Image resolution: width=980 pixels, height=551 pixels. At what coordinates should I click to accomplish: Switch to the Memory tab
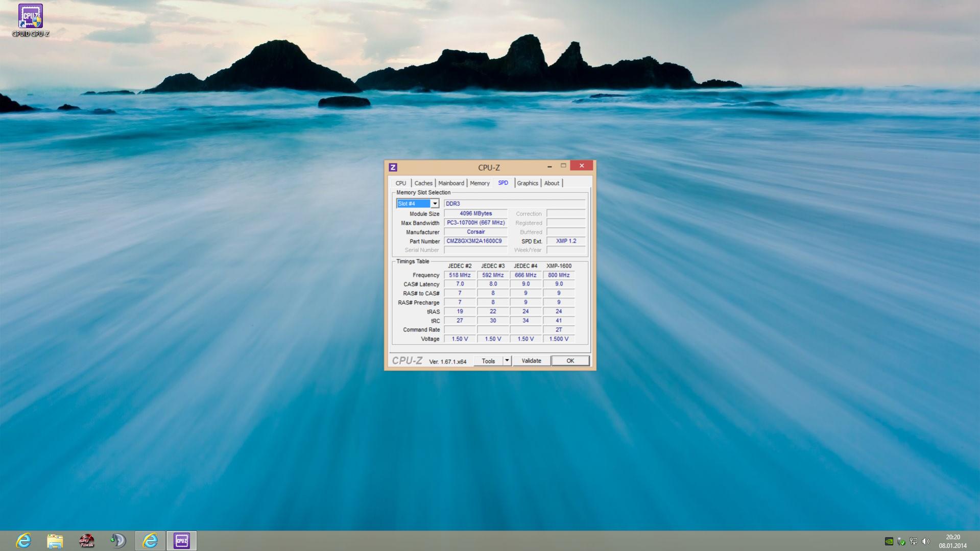(x=480, y=183)
